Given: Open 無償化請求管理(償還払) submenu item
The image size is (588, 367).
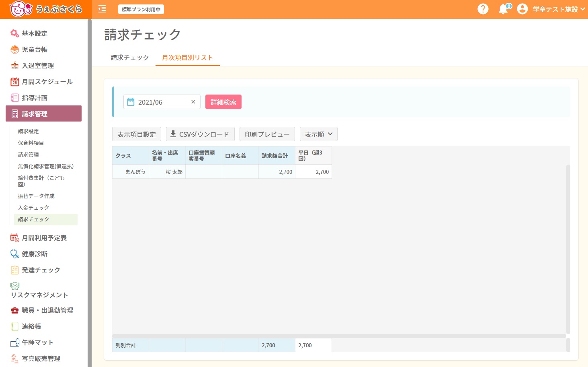Looking at the screenshot, I should pos(46,166).
